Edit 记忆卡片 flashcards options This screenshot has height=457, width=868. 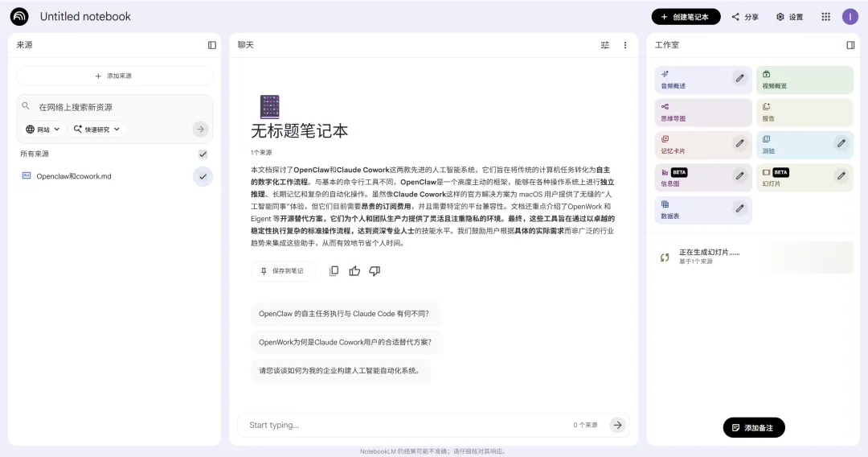739,143
